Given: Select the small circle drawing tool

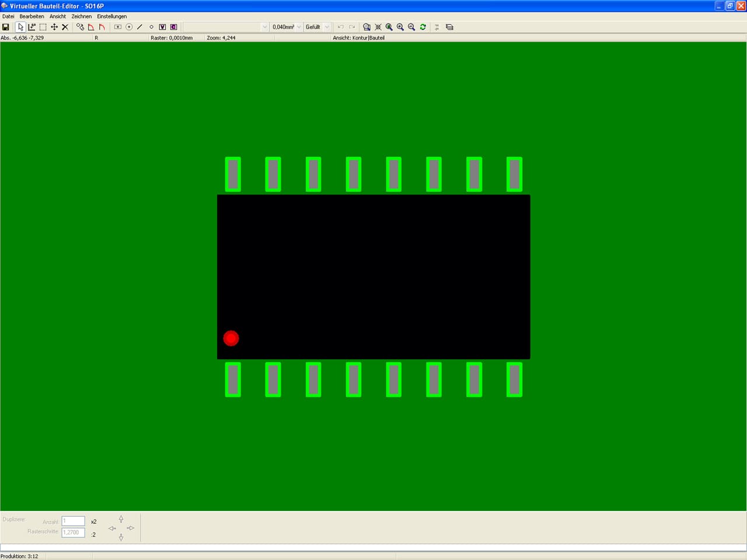Looking at the screenshot, I should click(151, 27).
